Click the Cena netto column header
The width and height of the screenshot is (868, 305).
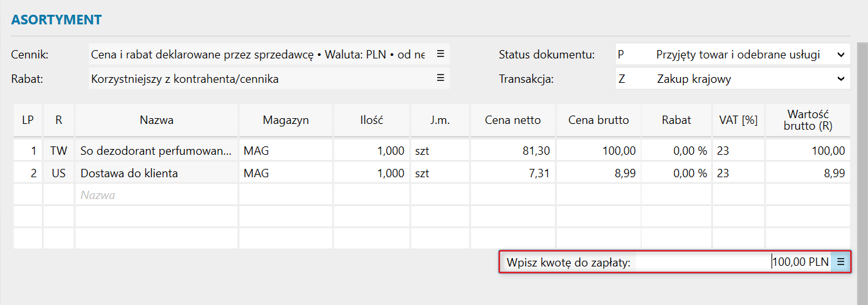512,120
